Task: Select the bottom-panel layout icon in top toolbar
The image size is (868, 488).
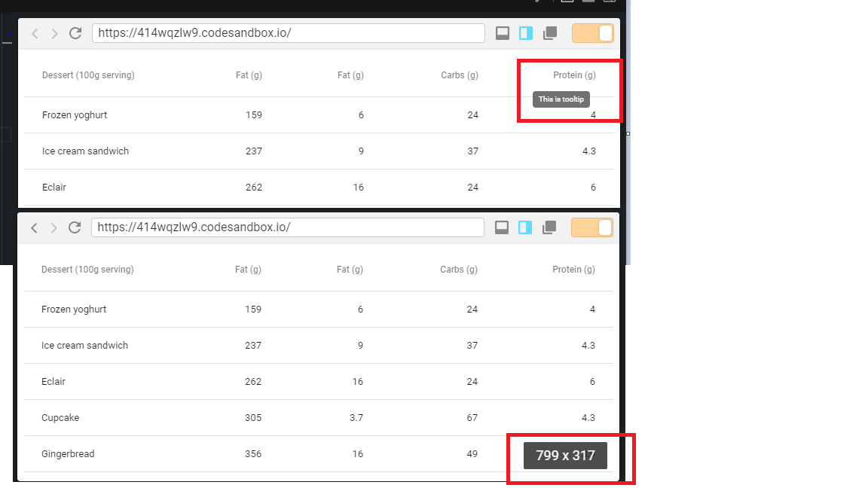Action: point(503,32)
